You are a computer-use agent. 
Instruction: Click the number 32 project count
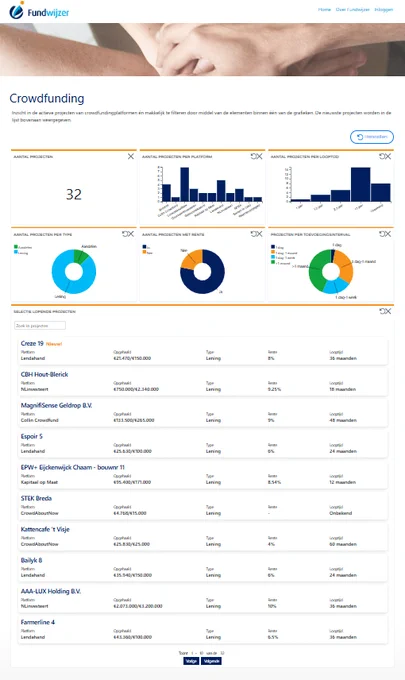click(74, 194)
